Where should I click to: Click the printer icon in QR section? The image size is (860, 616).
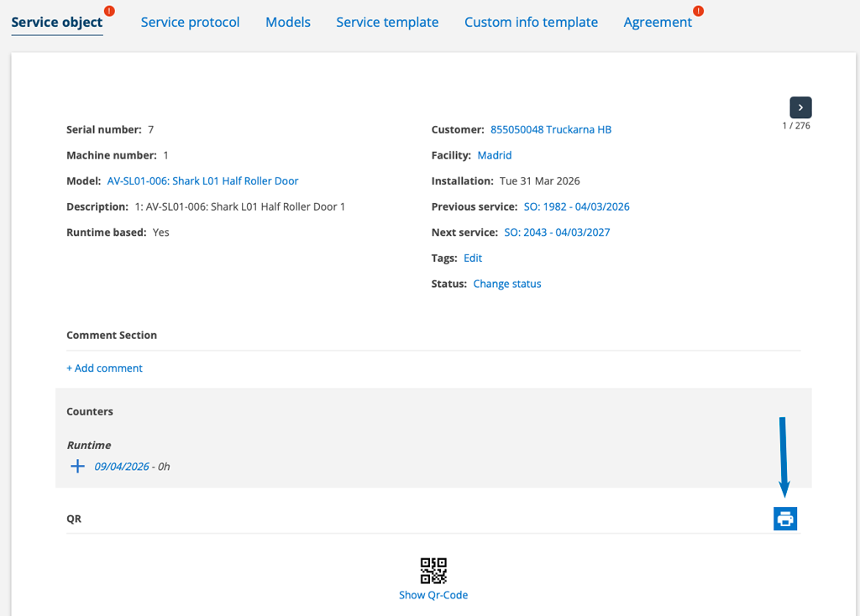tap(784, 519)
